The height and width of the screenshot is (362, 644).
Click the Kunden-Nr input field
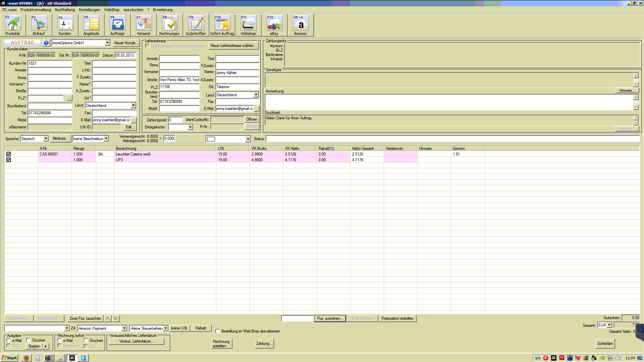50,63
